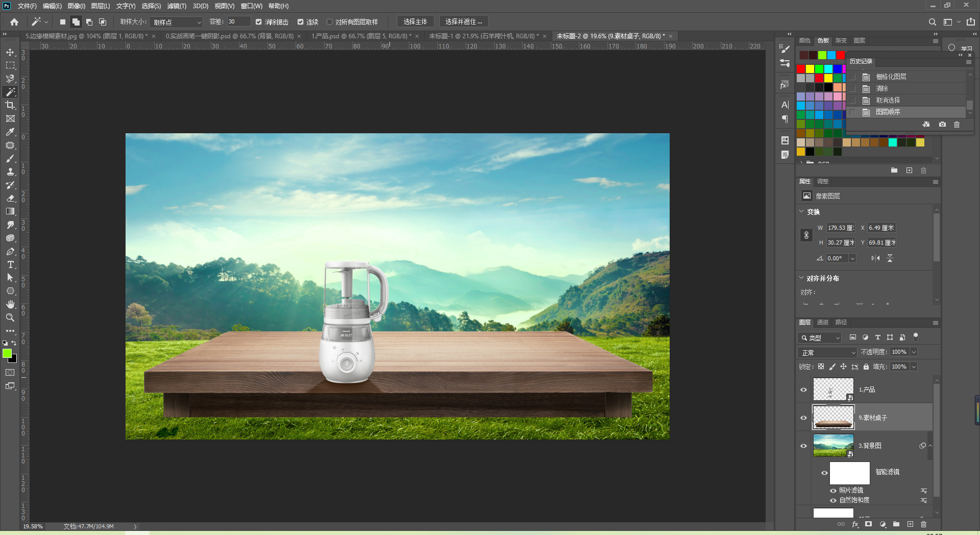This screenshot has height=535, width=980.
Task: Delete current state in the History panel
Action: click(957, 125)
